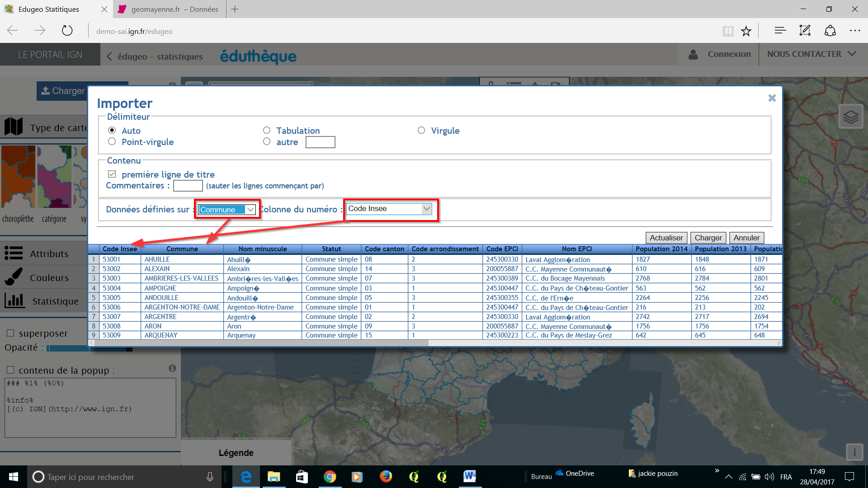The width and height of the screenshot is (868, 488).
Task: Close the Importer dialog with X icon
Action: coord(772,98)
